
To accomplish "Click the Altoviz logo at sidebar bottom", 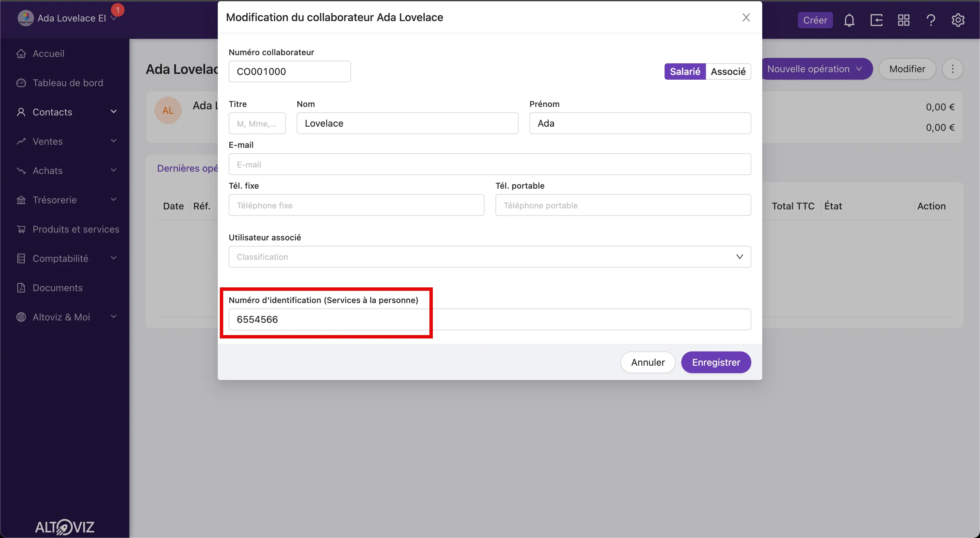I will [x=65, y=527].
